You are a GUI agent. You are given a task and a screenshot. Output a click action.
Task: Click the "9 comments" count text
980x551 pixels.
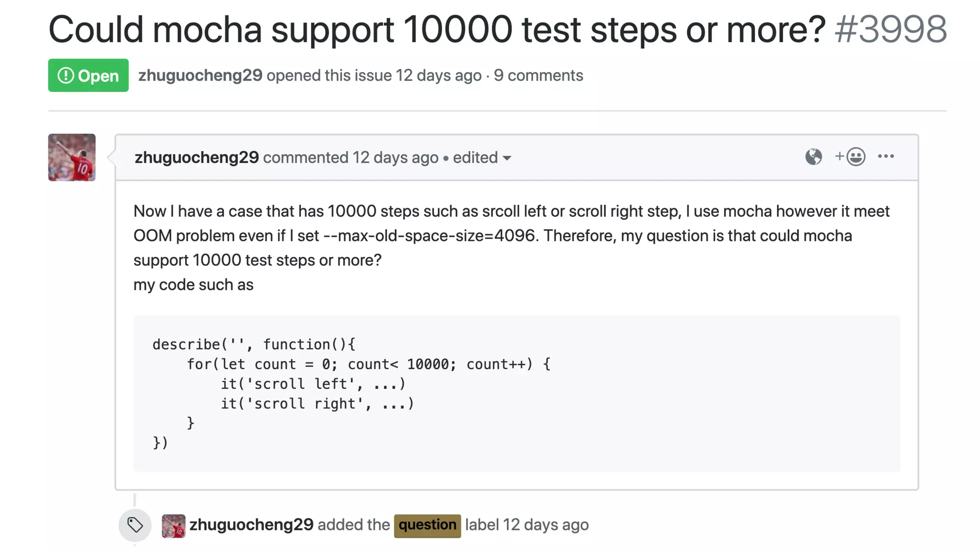[538, 76]
